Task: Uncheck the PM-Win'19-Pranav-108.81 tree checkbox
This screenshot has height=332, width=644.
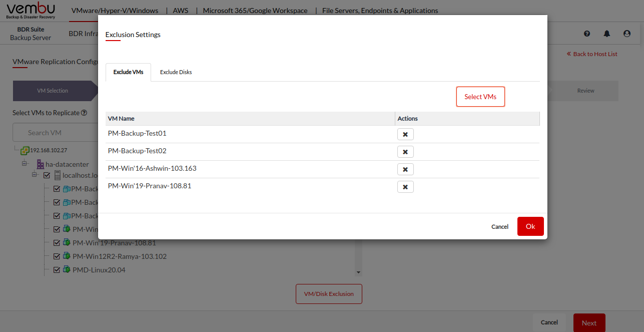Action: (x=57, y=243)
